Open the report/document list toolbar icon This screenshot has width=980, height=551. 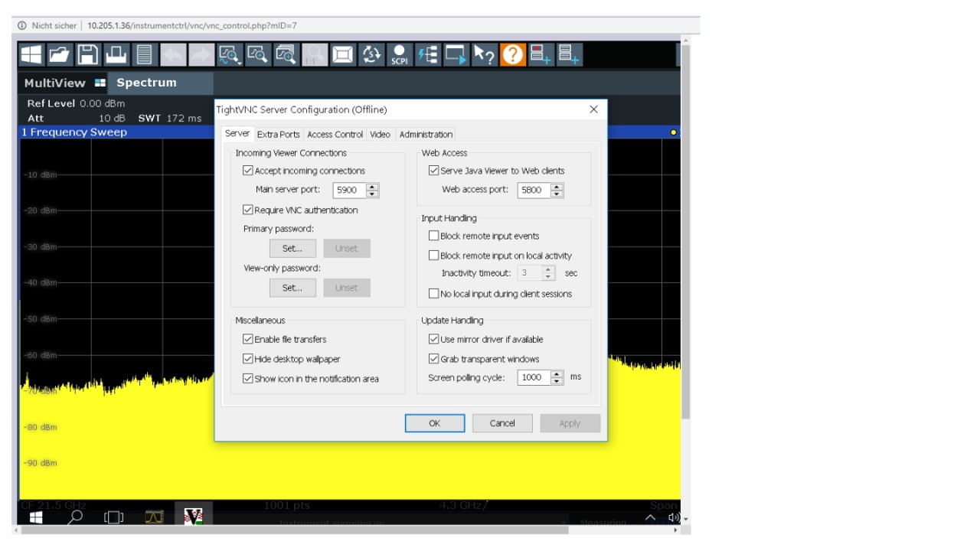click(x=145, y=54)
